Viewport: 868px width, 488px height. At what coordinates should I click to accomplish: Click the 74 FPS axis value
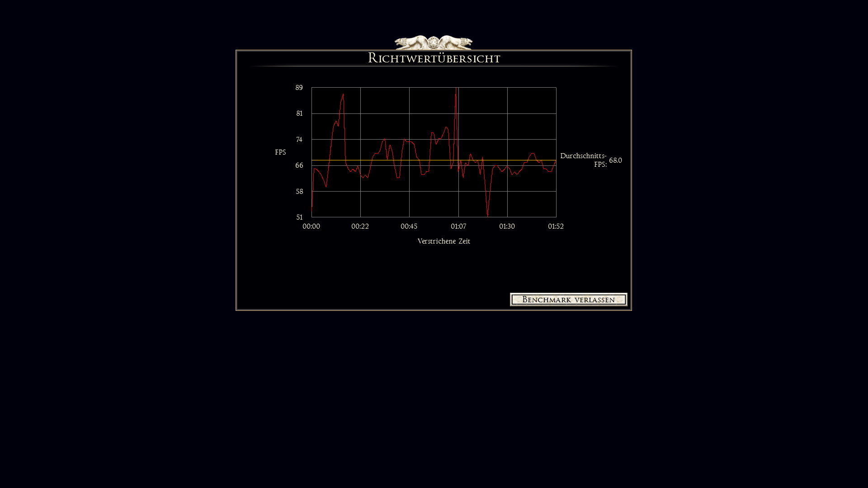[x=299, y=140]
